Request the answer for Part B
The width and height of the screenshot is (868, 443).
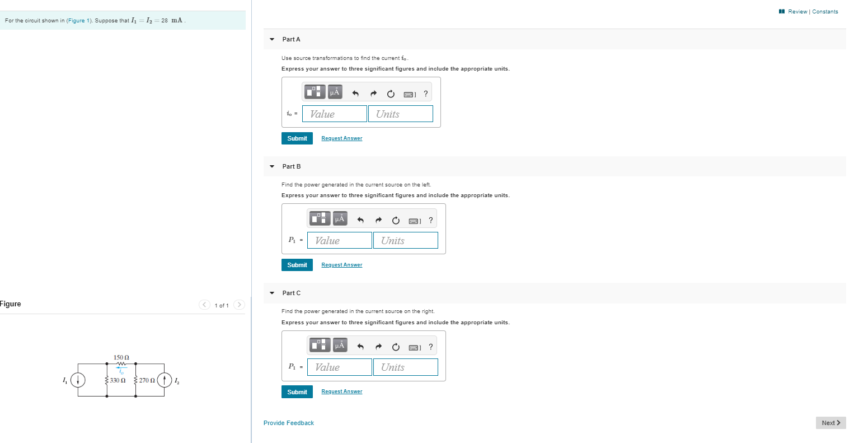click(342, 265)
